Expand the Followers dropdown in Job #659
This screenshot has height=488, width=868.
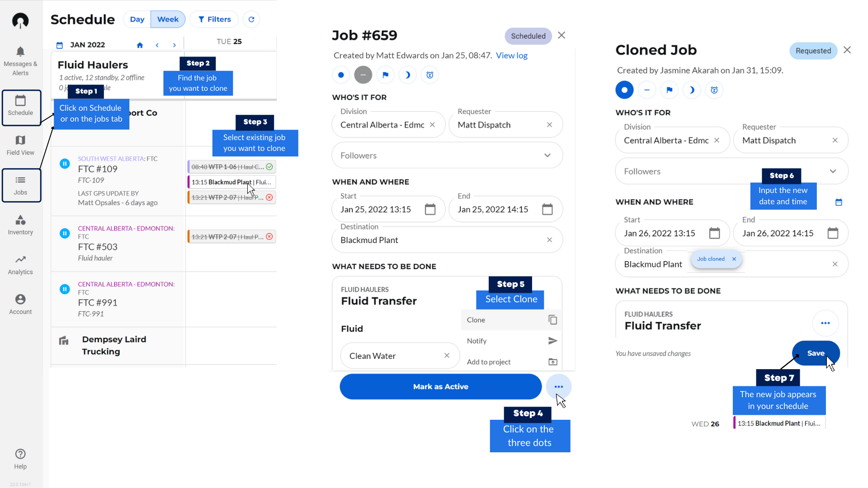[x=547, y=155]
